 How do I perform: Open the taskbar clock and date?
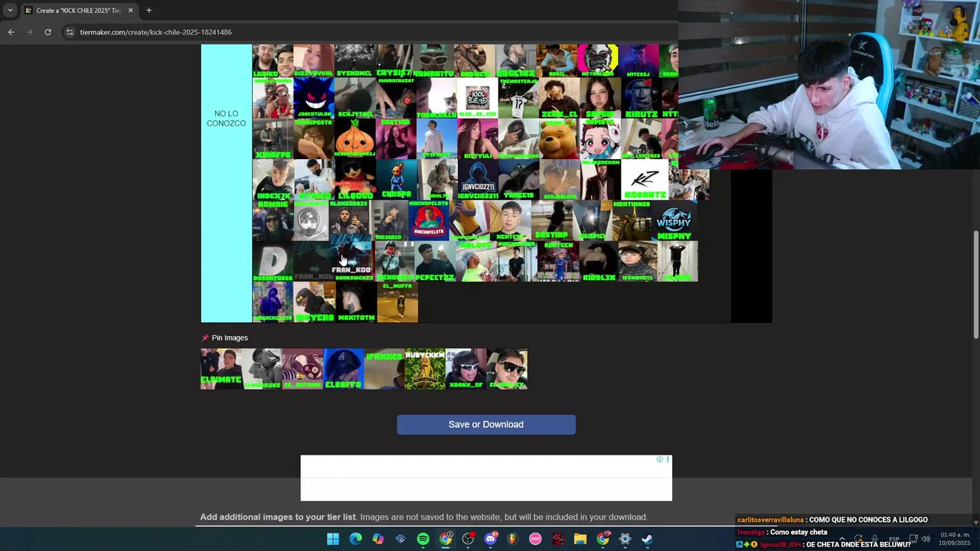(955, 540)
